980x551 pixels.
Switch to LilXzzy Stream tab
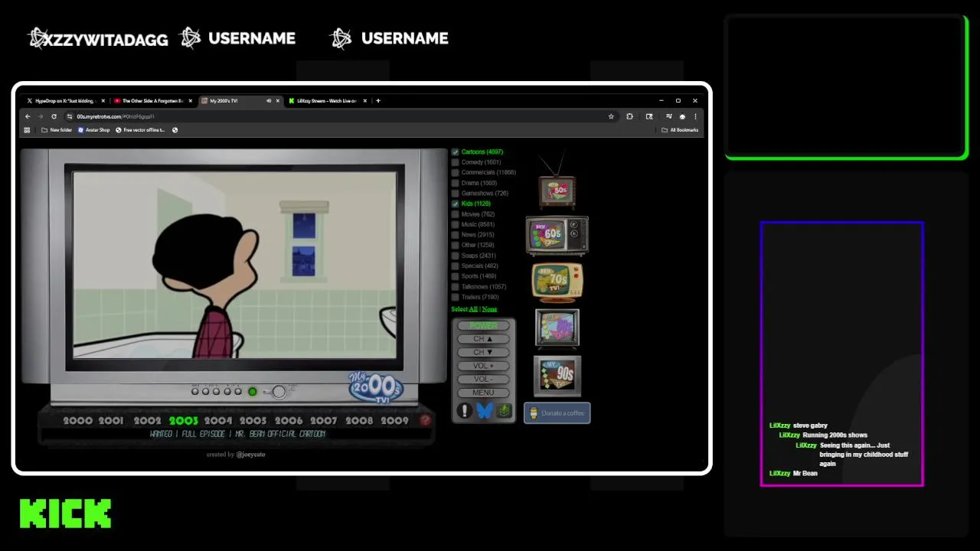tap(328, 100)
